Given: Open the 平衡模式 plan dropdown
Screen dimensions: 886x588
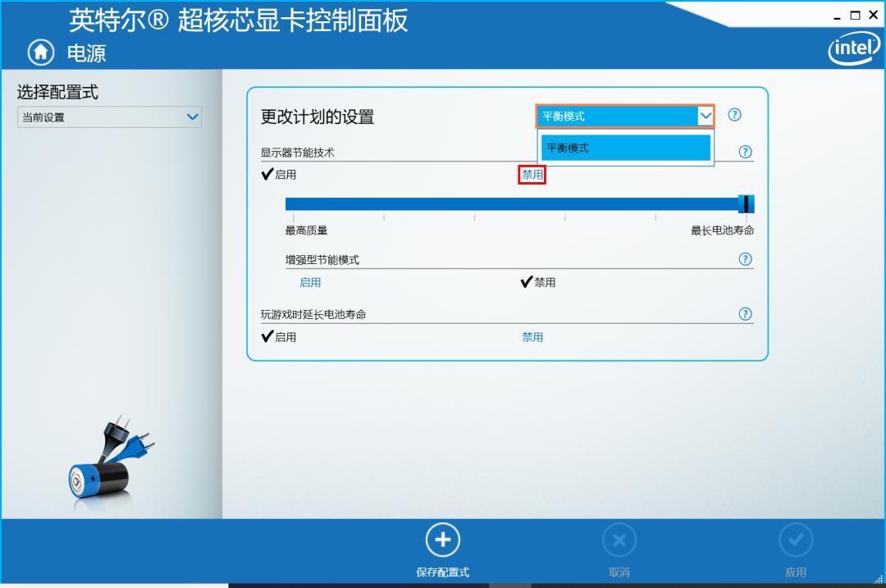Looking at the screenshot, I should [x=706, y=115].
